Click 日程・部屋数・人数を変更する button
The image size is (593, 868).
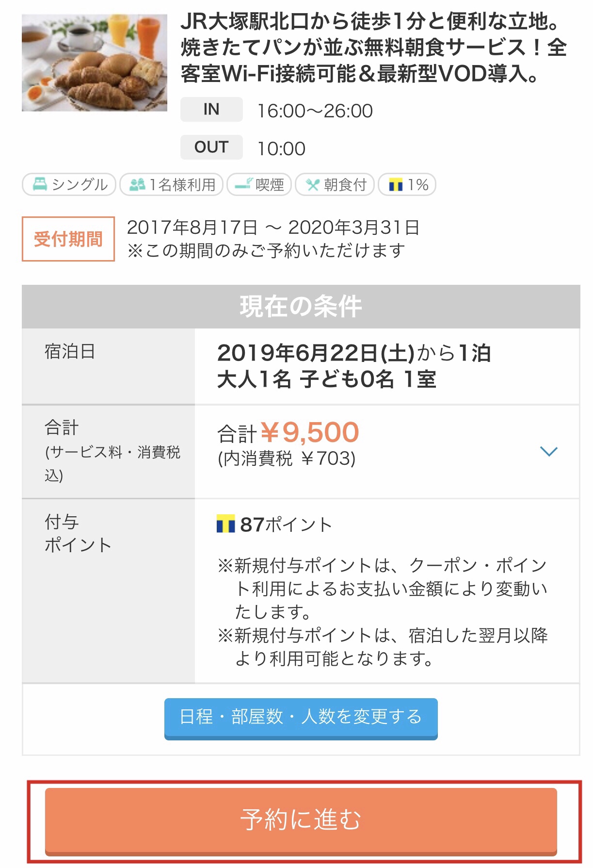(x=301, y=718)
